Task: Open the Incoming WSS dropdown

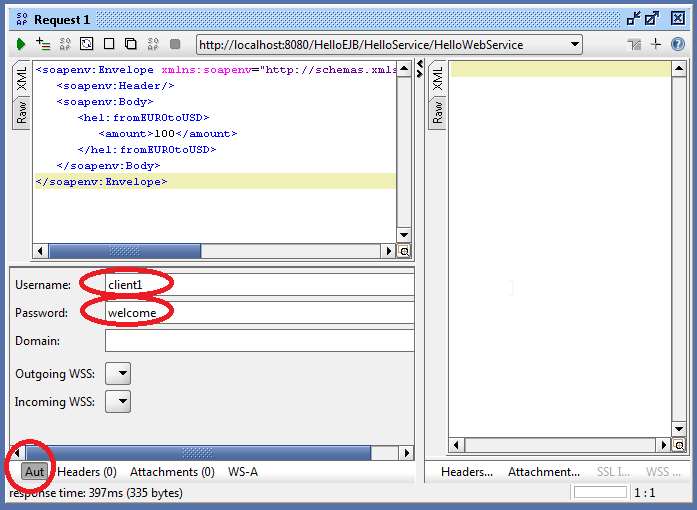Action: click(118, 402)
